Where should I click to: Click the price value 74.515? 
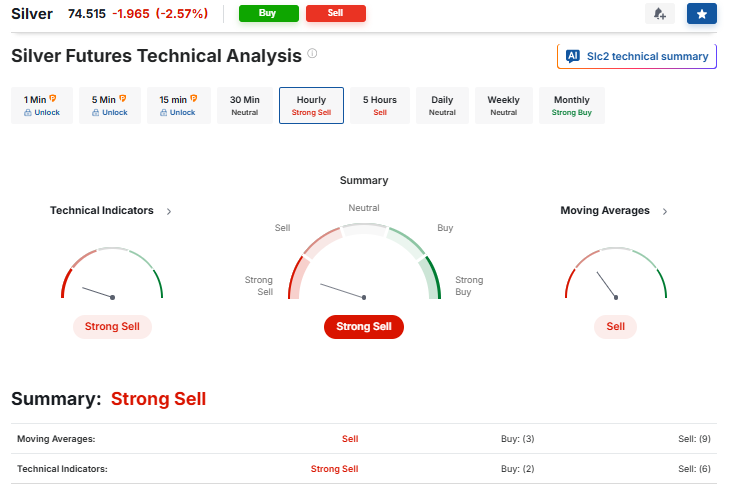(x=87, y=14)
